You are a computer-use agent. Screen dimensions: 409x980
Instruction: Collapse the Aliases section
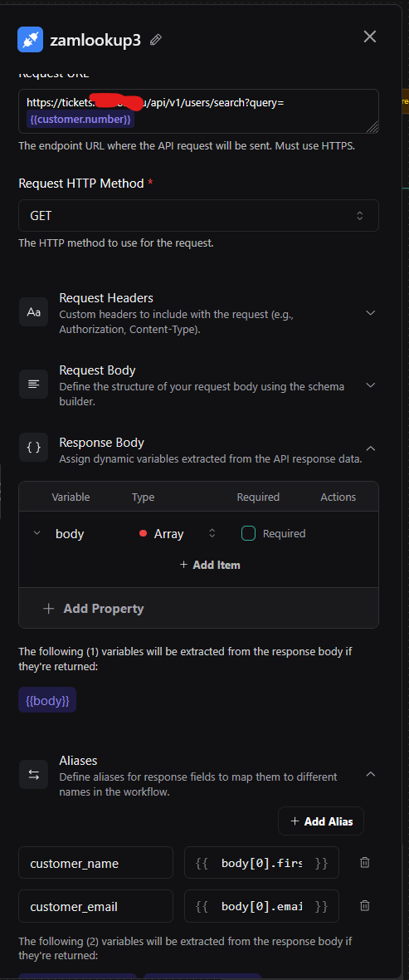tap(370, 774)
